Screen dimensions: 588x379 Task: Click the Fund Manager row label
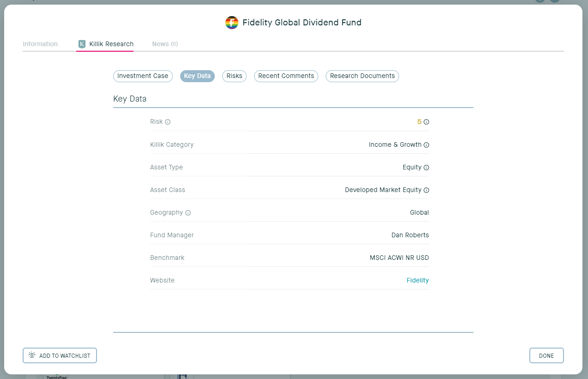pos(172,235)
